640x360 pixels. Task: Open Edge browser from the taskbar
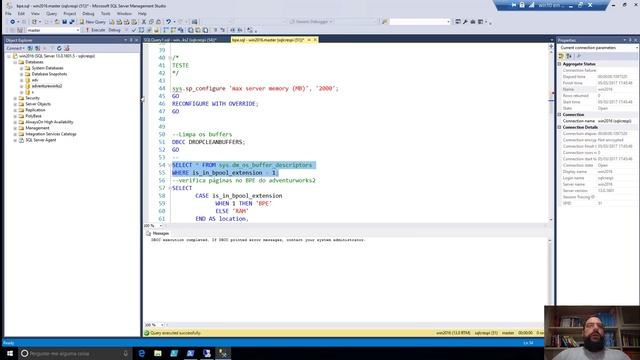(142, 353)
